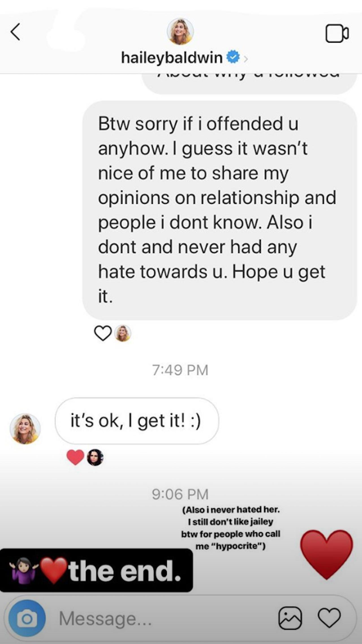This screenshot has width=362, height=644.
Task: Tap the back arrow icon
Action: tap(16, 32)
